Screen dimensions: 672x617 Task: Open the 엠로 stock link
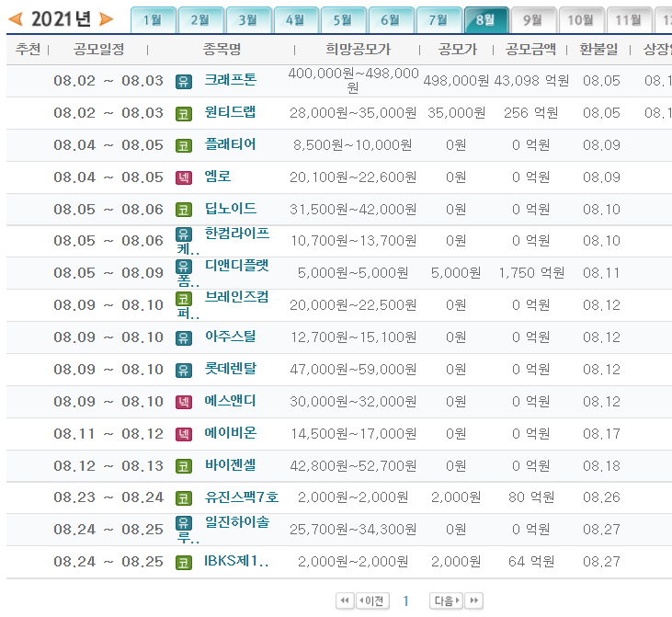click(x=218, y=177)
